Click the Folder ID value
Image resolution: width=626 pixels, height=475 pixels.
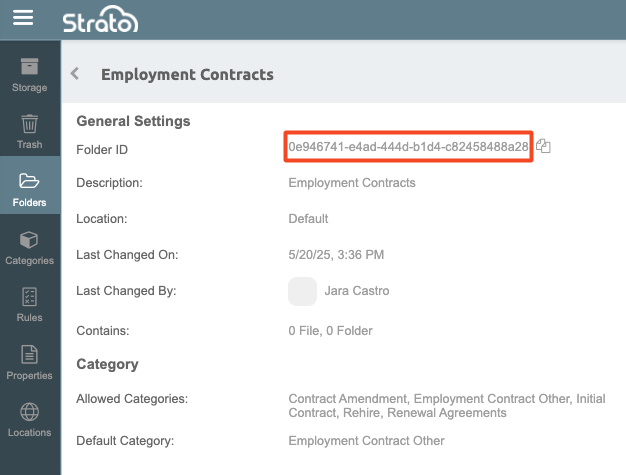point(408,147)
